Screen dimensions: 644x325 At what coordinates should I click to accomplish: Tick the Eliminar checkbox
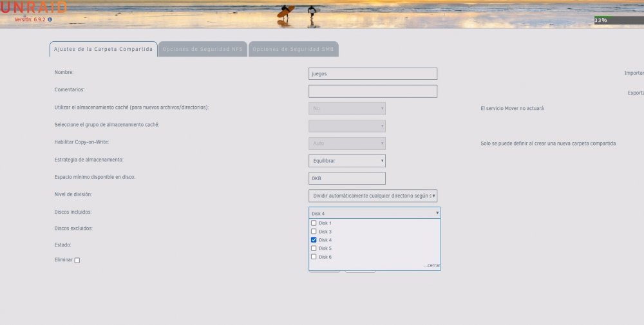click(77, 260)
